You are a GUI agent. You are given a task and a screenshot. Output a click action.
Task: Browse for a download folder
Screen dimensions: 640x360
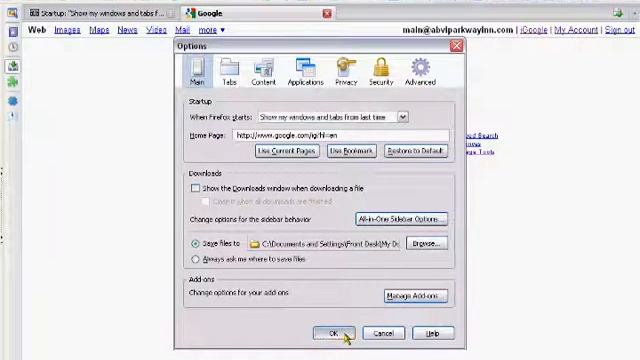[x=427, y=244]
